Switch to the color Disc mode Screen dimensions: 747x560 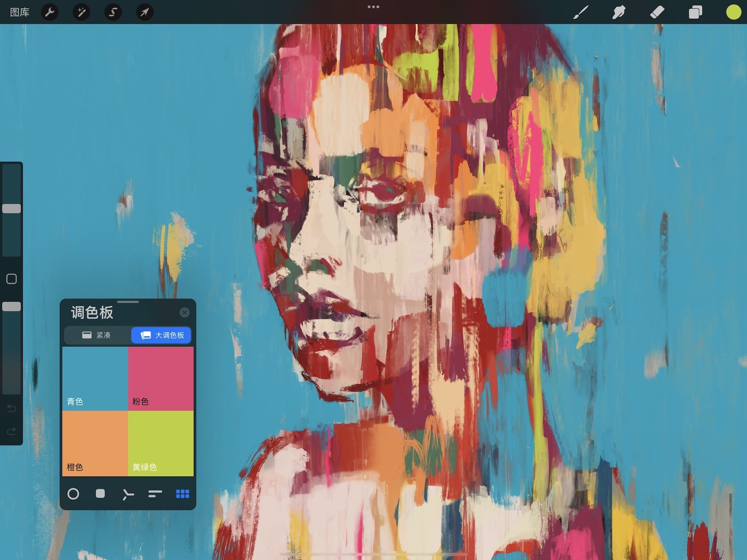(73, 494)
